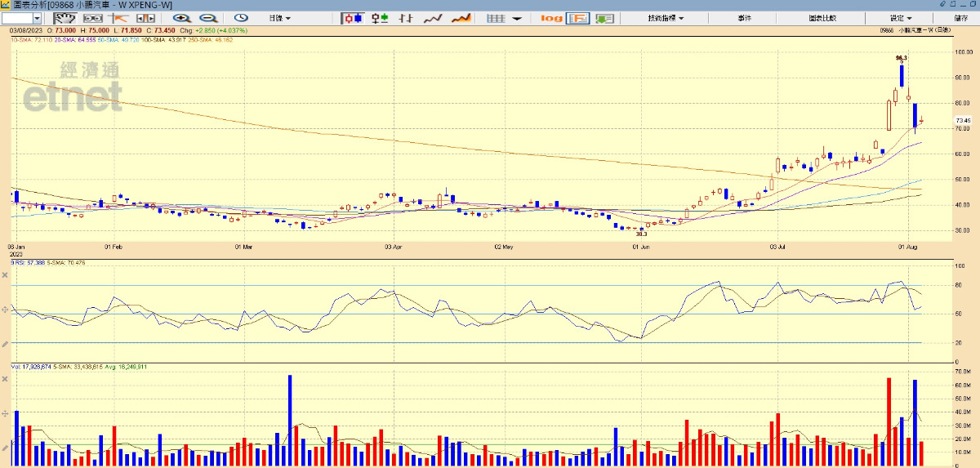Click the 圖表比較 button
The height and width of the screenshot is (468, 980).
coord(822,17)
